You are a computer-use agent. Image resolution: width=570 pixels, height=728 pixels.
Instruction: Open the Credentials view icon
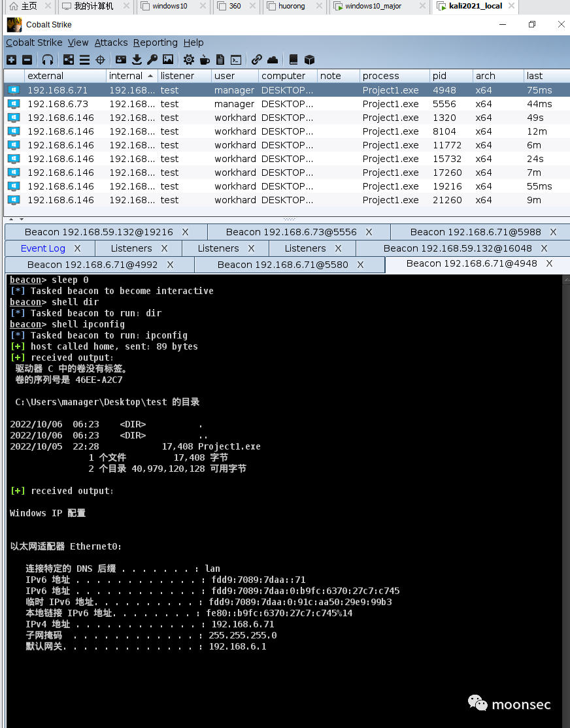[121, 59]
